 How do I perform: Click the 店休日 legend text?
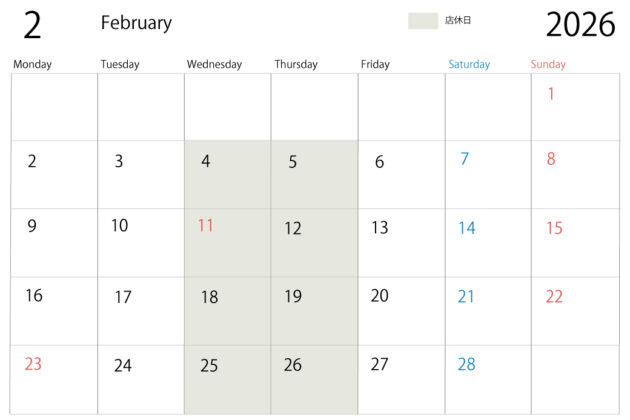[457, 21]
